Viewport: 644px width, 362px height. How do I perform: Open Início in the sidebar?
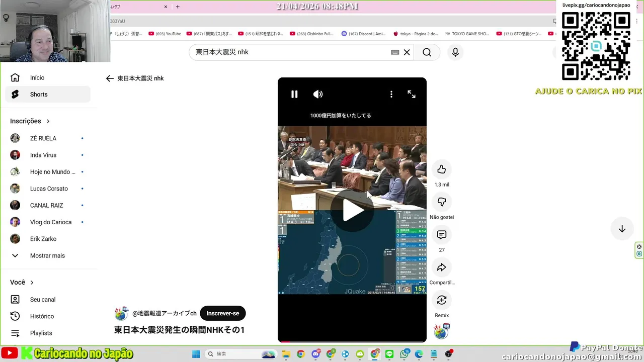(x=48, y=77)
